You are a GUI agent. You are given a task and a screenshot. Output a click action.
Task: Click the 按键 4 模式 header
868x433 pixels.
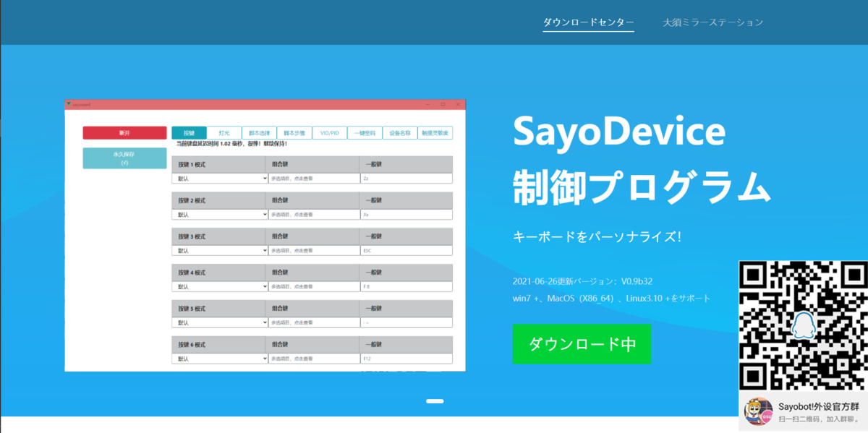(192, 273)
